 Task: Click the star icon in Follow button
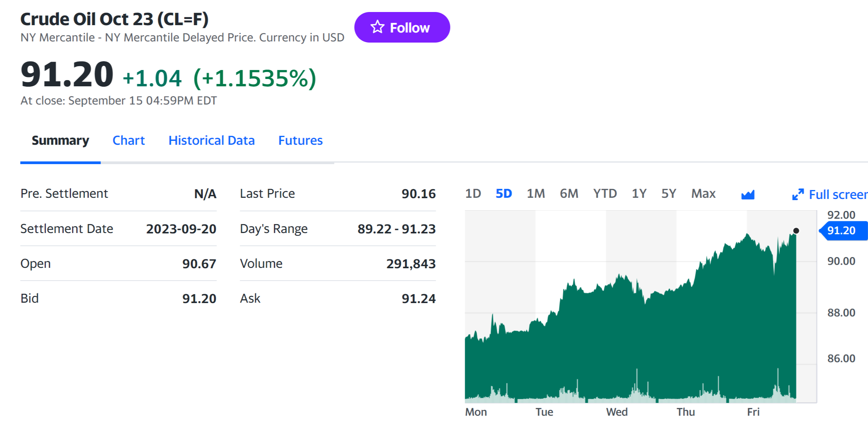pyautogui.click(x=377, y=27)
